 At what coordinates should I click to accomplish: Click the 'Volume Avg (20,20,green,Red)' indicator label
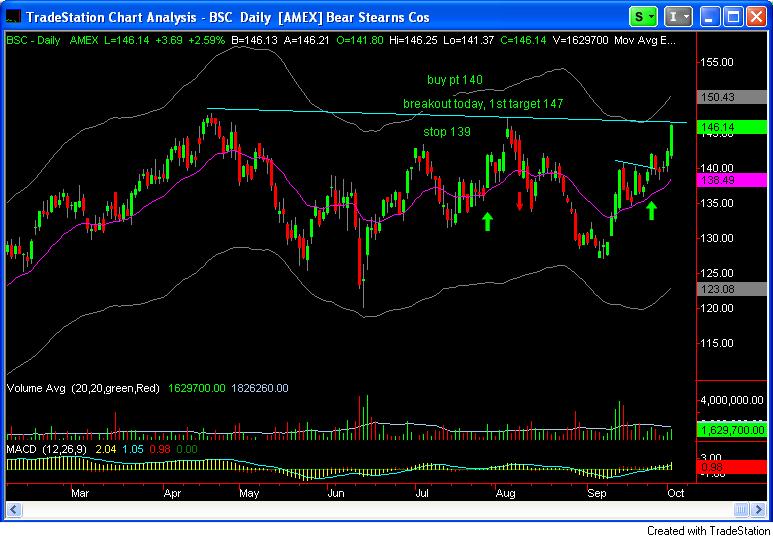(83, 389)
